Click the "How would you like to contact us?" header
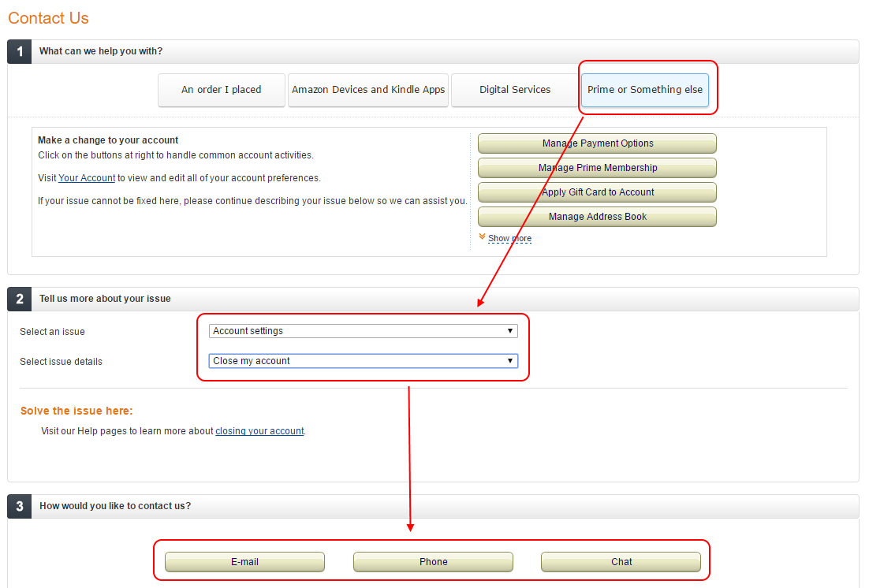869x588 pixels. [114, 506]
